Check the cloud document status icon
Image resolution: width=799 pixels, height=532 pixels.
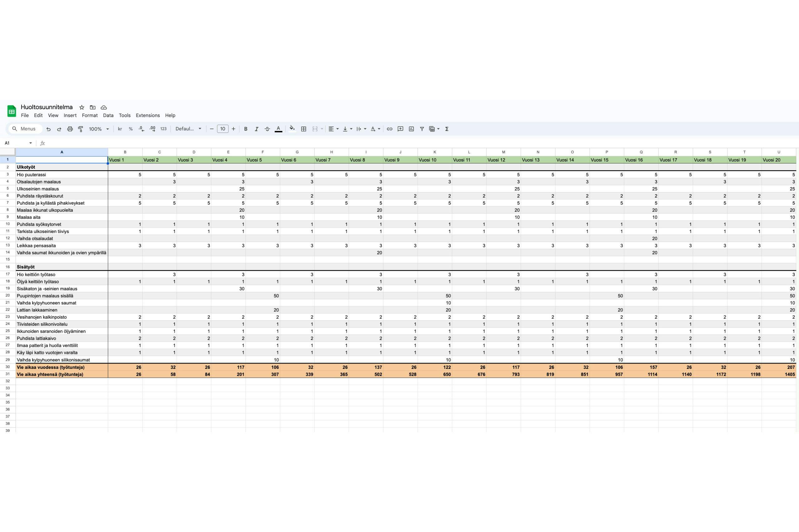pyautogui.click(x=104, y=107)
